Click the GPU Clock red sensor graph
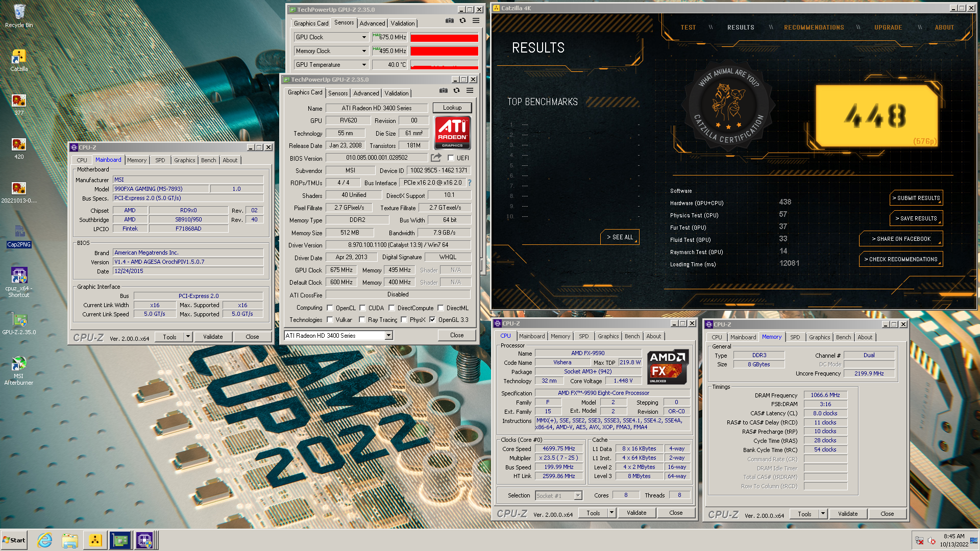Viewport: 980px width, 551px height. (x=444, y=37)
